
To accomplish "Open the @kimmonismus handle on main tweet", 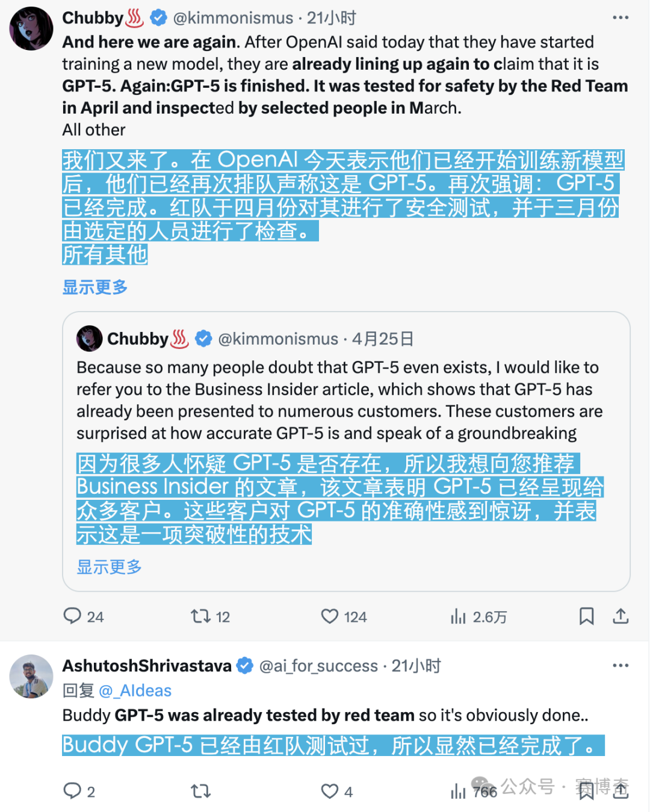I will 233,18.
